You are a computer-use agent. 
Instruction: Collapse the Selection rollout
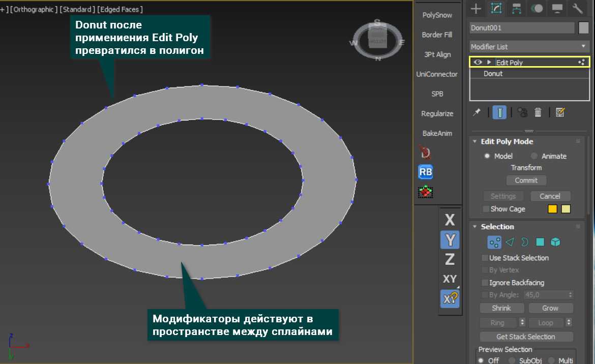(x=474, y=227)
